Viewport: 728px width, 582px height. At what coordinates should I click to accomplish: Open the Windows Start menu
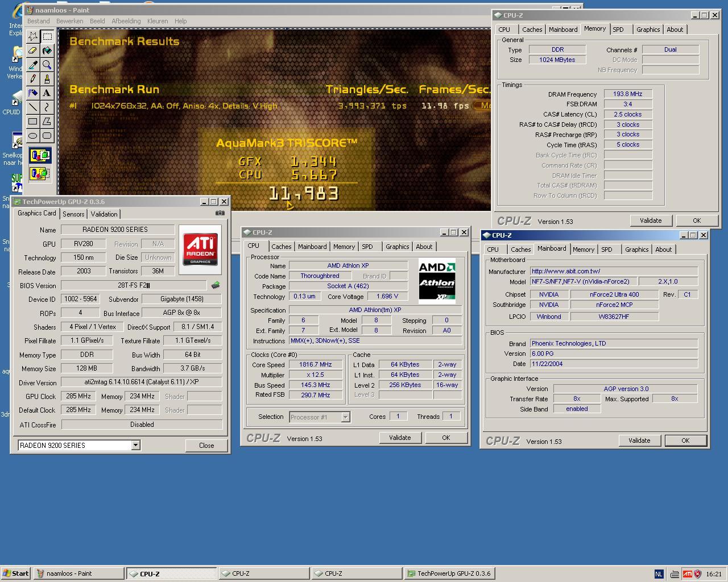16,574
